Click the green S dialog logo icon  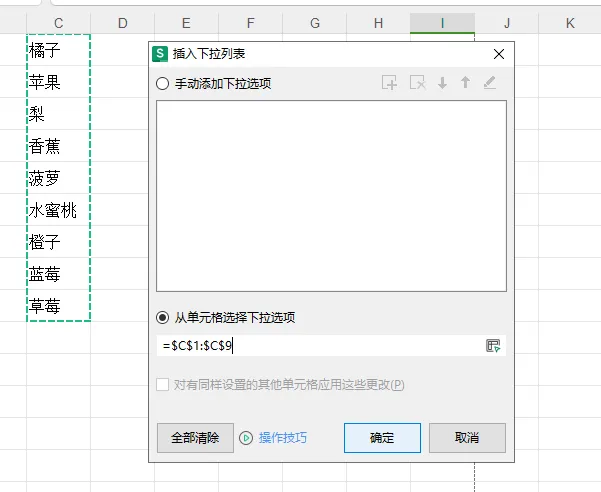pyautogui.click(x=160, y=54)
